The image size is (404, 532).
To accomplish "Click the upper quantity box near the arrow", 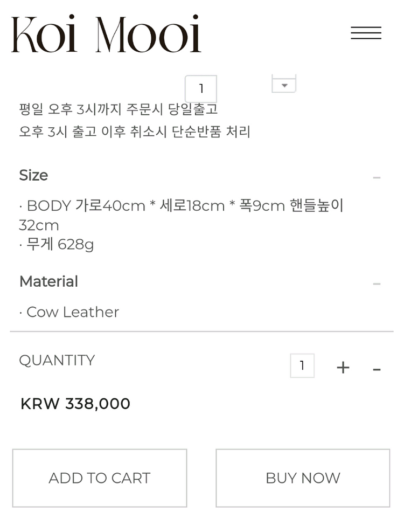I will [x=201, y=88].
